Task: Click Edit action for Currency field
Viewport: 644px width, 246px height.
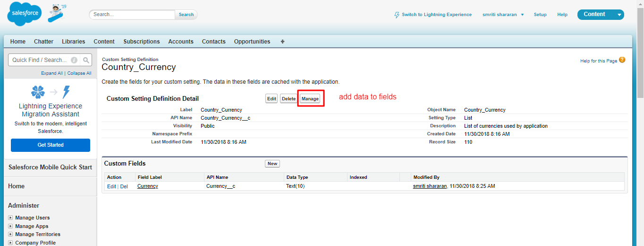Action: tap(111, 186)
